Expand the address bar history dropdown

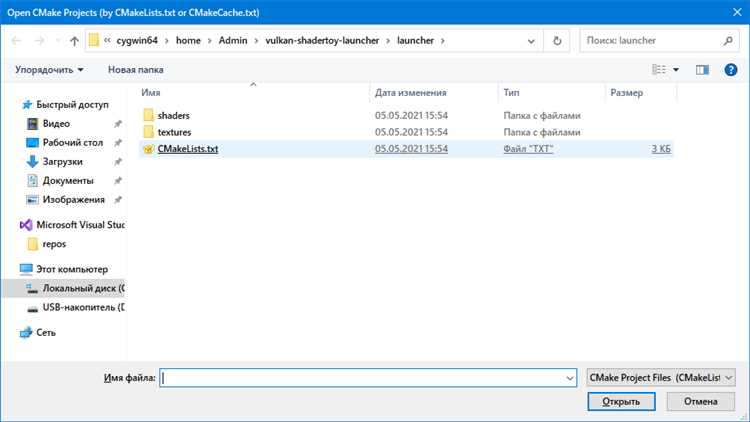click(x=531, y=41)
